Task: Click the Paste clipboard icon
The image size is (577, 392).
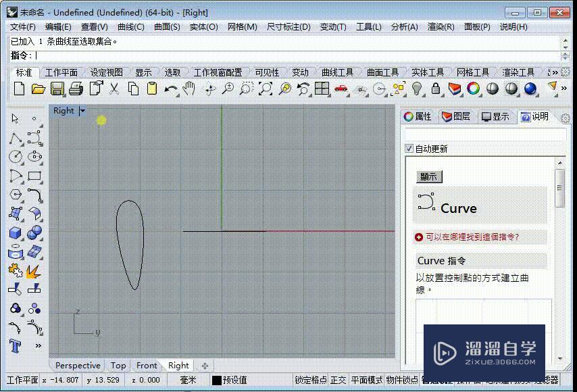Action: click(x=152, y=89)
